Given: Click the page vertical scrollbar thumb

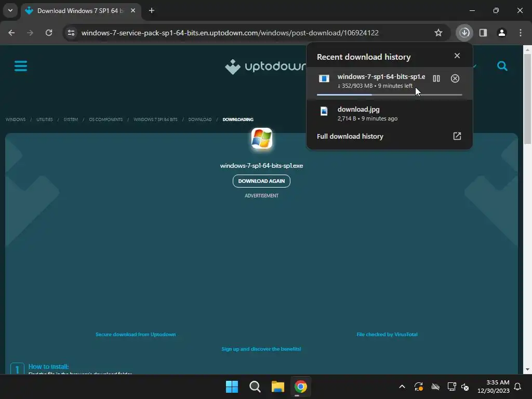Looking at the screenshot, I should click(x=527, y=98).
